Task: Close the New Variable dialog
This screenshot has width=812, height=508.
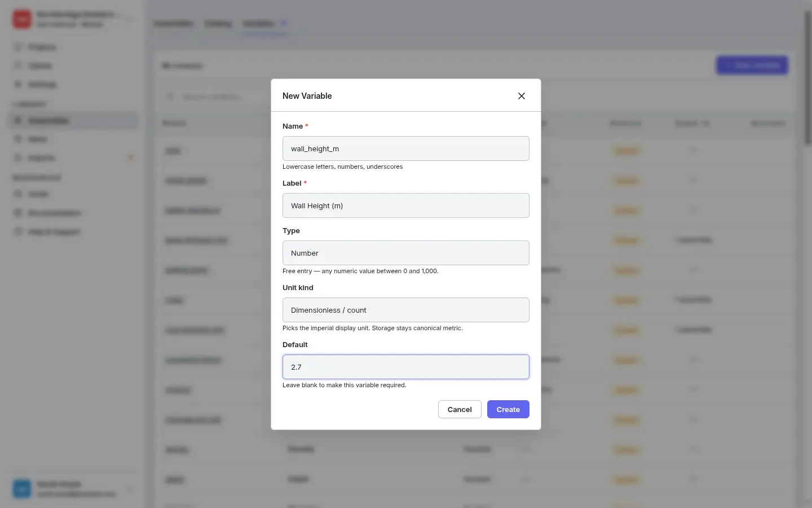Action: 522,96
